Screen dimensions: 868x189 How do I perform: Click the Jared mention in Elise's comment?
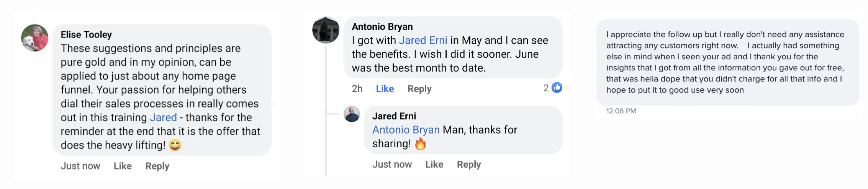click(163, 117)
